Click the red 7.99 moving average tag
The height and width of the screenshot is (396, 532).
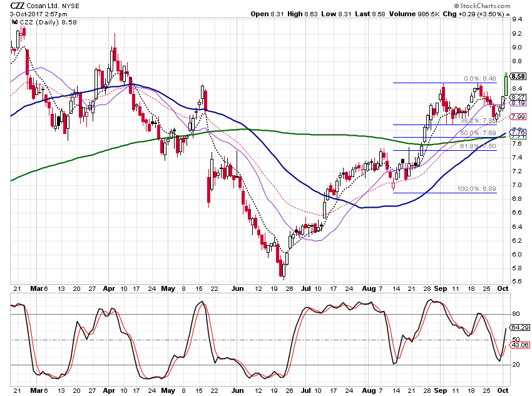(x=518, y=116)
